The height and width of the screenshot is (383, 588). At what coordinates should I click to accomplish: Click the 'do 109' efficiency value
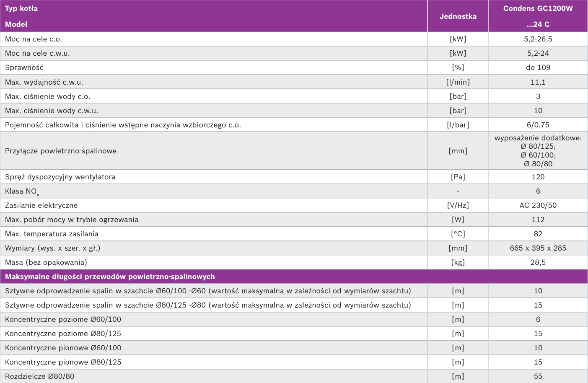[538, 67]
